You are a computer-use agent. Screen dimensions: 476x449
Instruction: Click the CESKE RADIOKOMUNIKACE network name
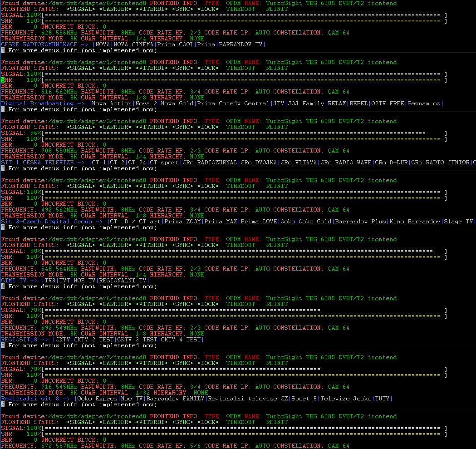39,44
